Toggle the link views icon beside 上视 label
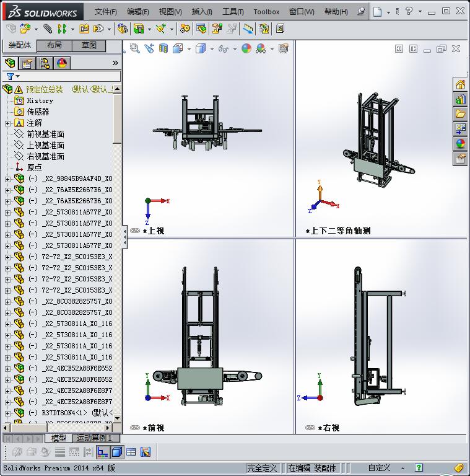The width and height of the screenshot is (470, 476). tap(134, 231)
